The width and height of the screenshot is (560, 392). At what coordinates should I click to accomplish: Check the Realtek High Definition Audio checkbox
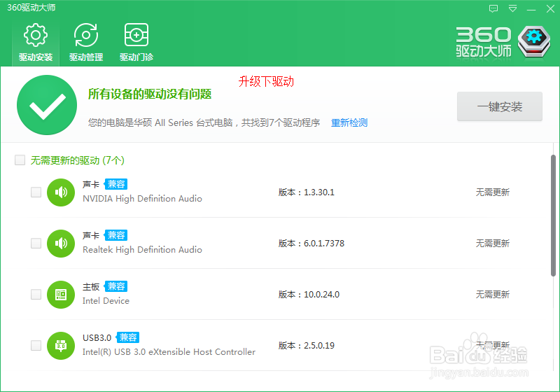pos(36,243)
